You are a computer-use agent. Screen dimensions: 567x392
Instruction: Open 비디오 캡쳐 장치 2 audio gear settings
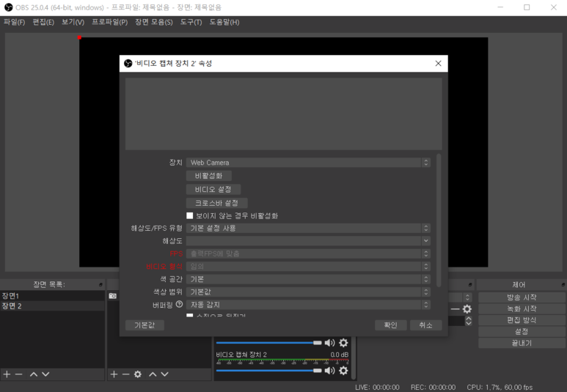click(343, 370)
